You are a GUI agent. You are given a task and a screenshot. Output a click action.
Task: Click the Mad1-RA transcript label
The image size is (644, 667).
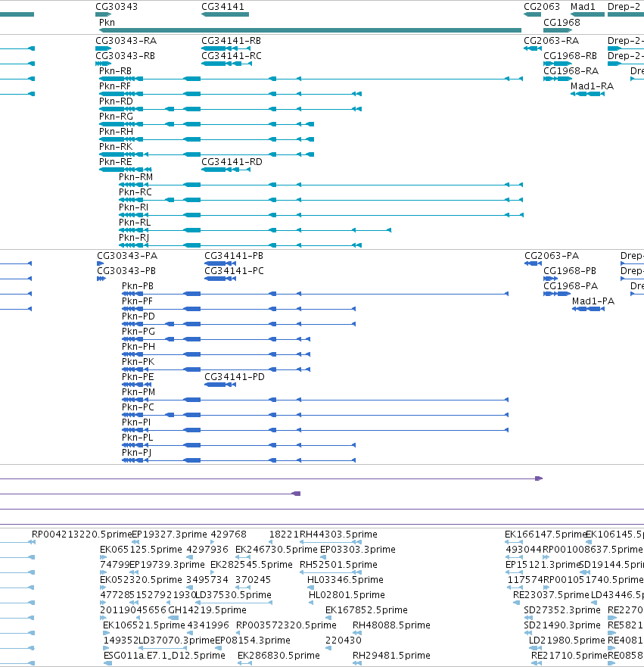coord(592,86)
